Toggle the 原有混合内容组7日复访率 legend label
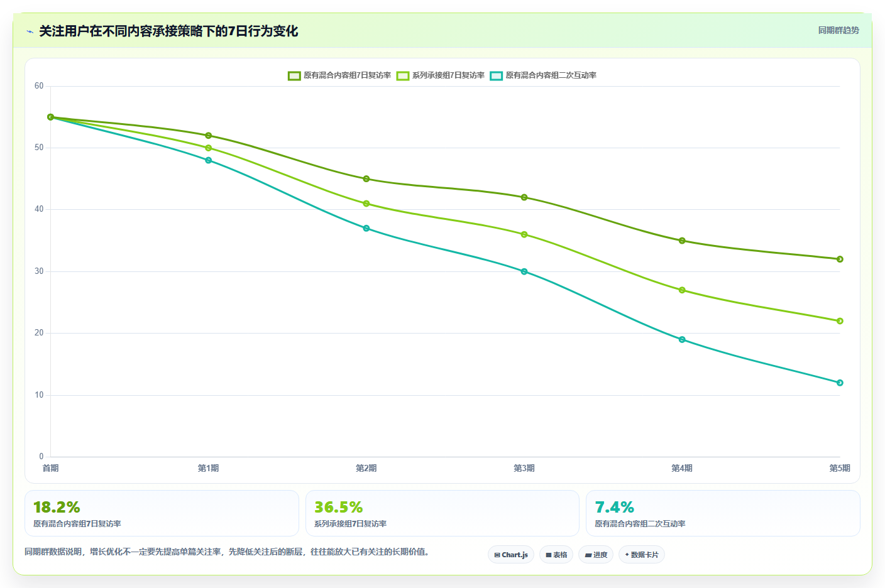Screen dimensions: 885x588 click(x=347, y=75)
